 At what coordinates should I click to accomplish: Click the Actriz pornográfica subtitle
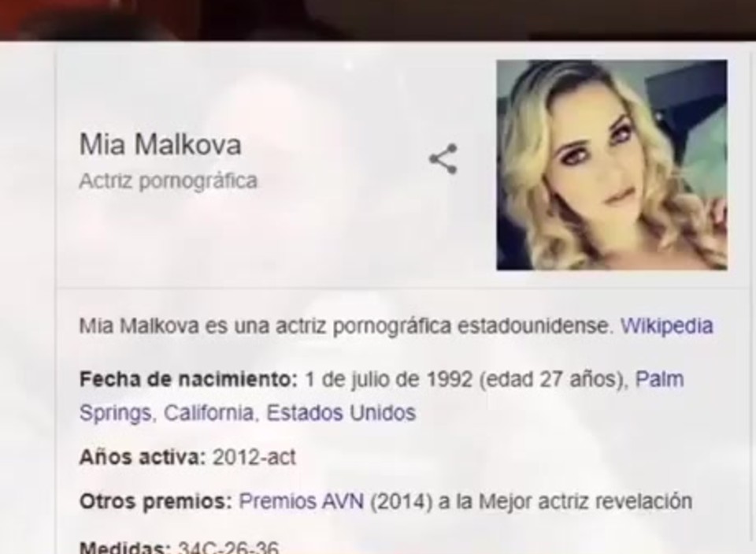[x=169, y=181]
